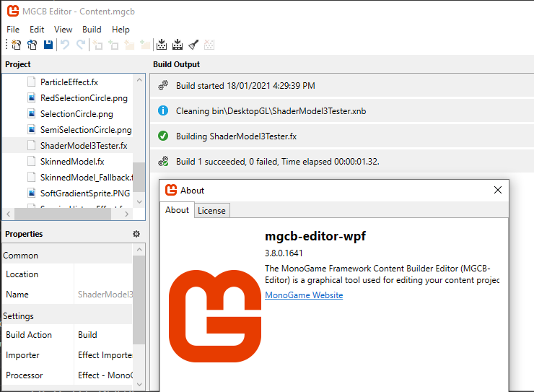Screen dimensions: 534x392
Task: Click the green checkmark beside Building ShaderModel3Tester.fx
Action: coord(163,136)
